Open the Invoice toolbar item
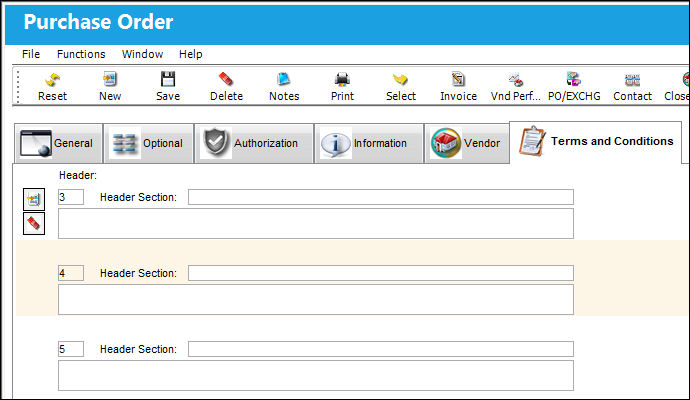This screenshot has height=400, width=690. (458, 87)
